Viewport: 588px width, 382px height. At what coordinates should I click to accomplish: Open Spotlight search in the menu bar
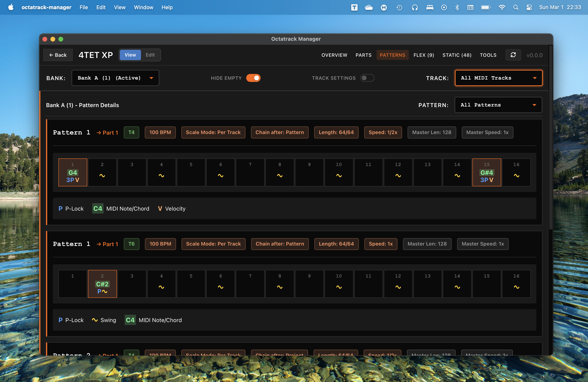tap(516, 7)
